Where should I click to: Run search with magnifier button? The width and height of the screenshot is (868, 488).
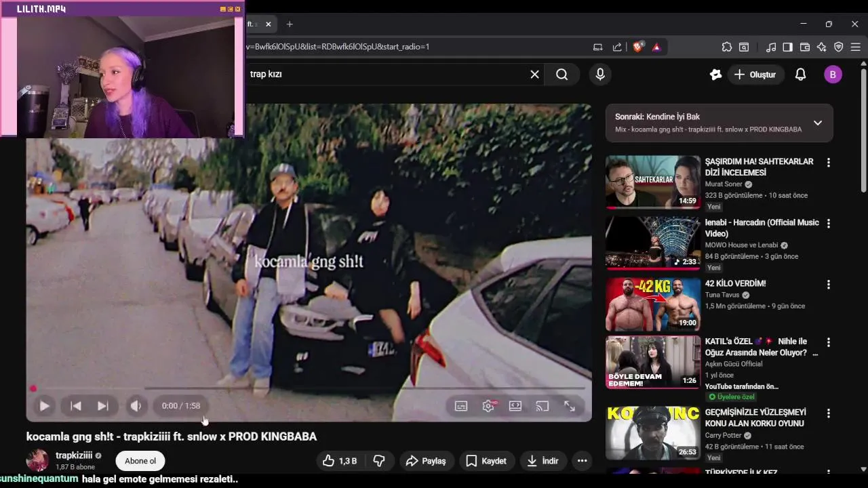coord(562,75)
